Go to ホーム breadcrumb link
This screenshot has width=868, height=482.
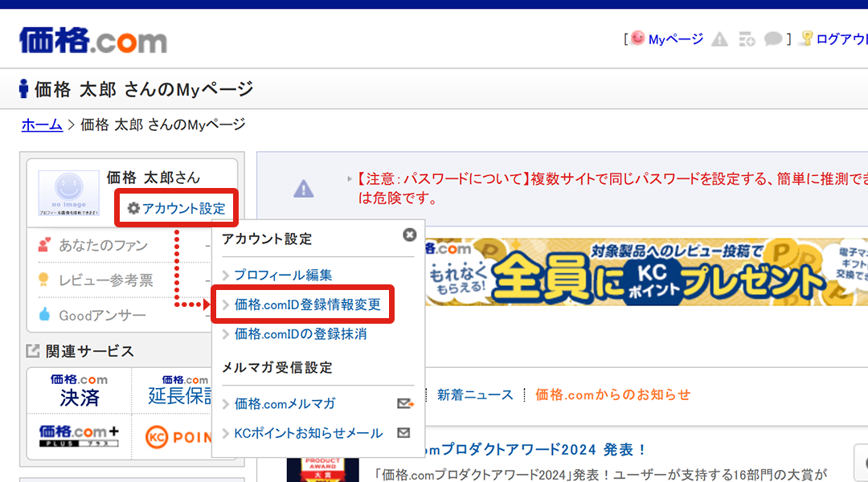coord(42,125)
